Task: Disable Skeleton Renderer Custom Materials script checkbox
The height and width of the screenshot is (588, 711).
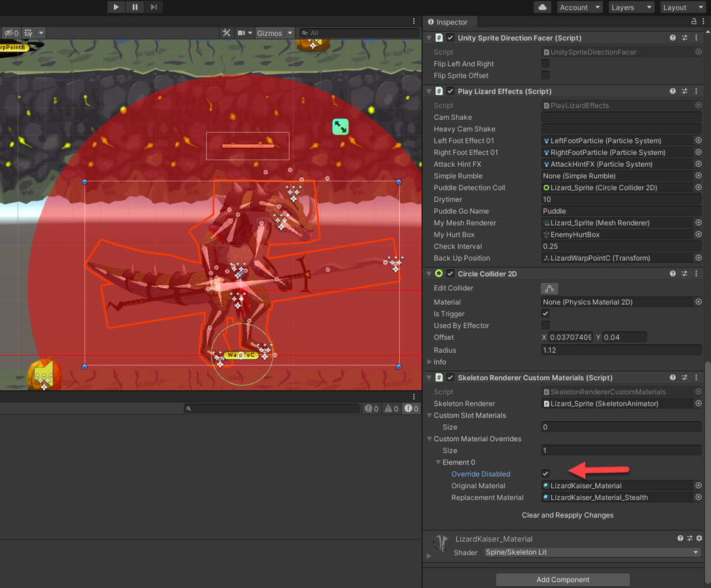Action: [x=450, y=377]
